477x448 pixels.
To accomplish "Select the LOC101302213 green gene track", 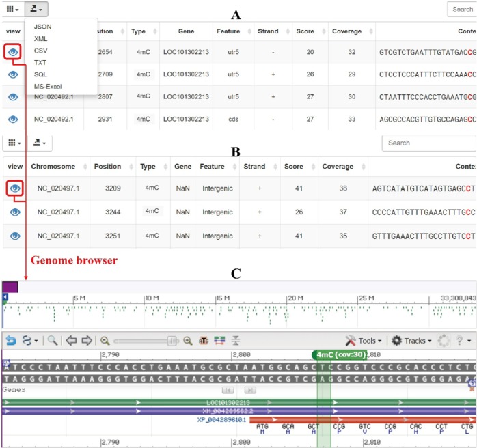I will pyautogui.click(x=238, y=403).
